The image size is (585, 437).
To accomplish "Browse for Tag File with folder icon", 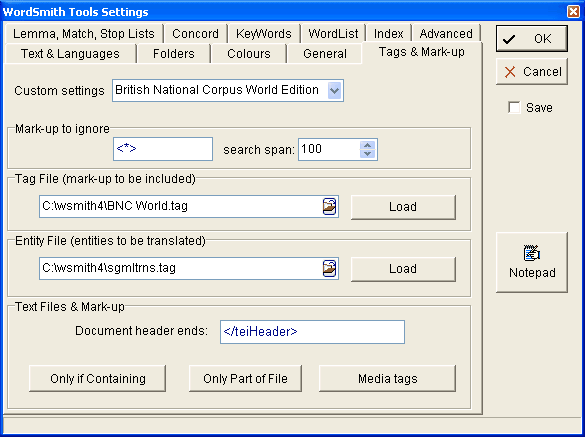I will click(329, 206).
